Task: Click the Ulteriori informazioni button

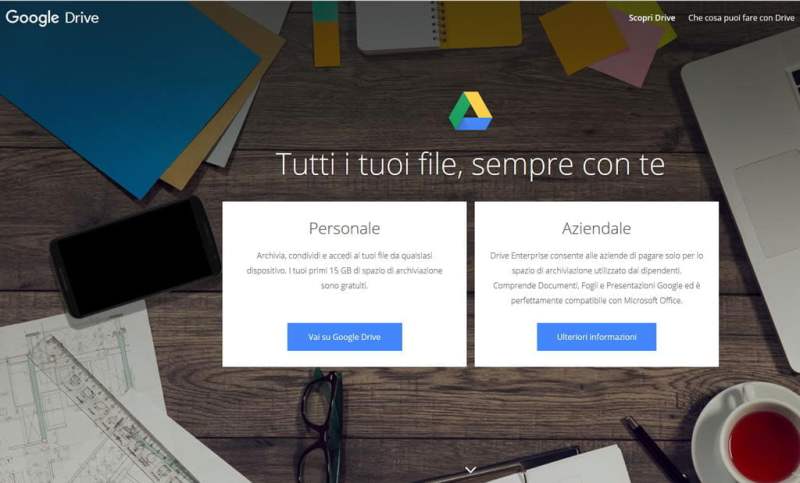Action: pos(596,337)
